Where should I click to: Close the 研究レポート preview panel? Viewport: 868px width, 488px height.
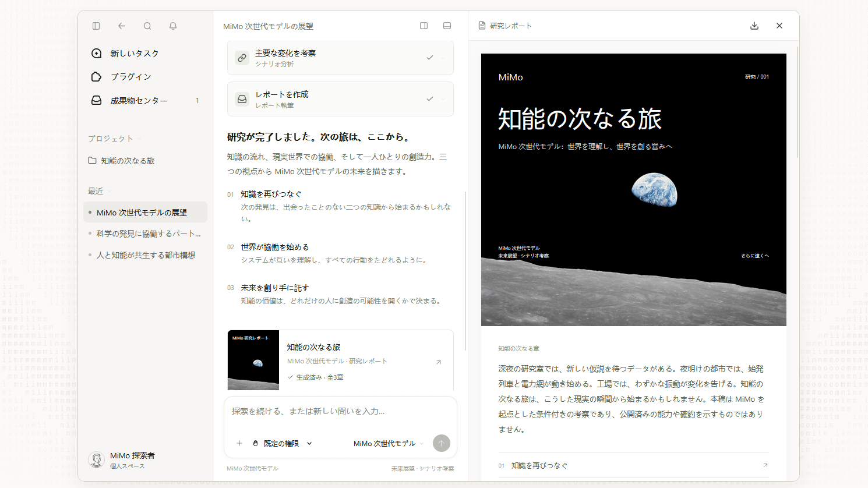click(x=779, y=26)
